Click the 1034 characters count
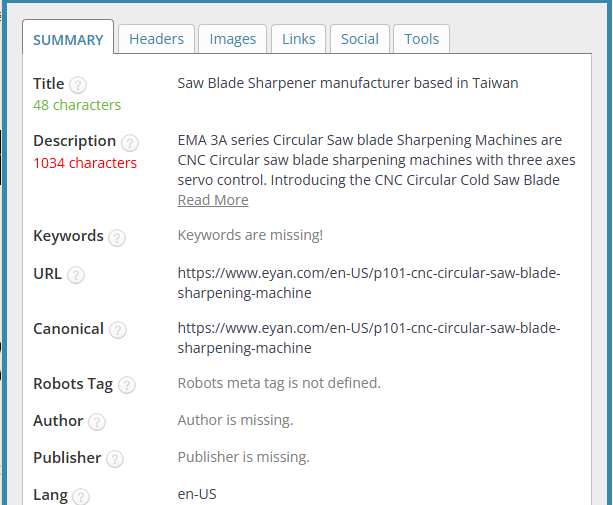613x505 pixels. coord(85,163)
